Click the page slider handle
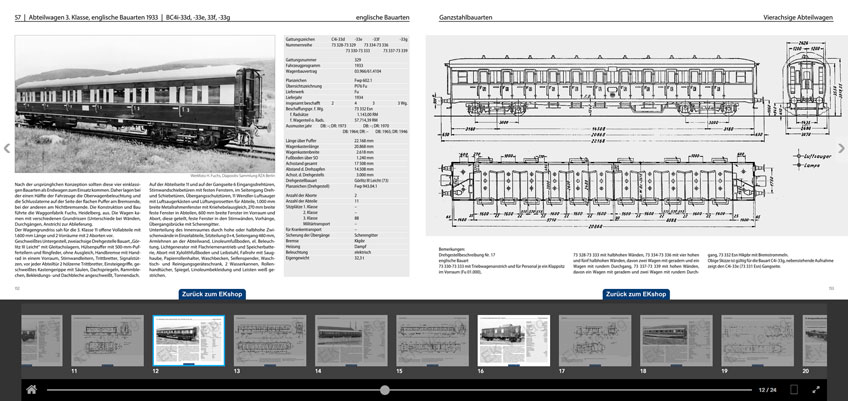 point(385,390)
